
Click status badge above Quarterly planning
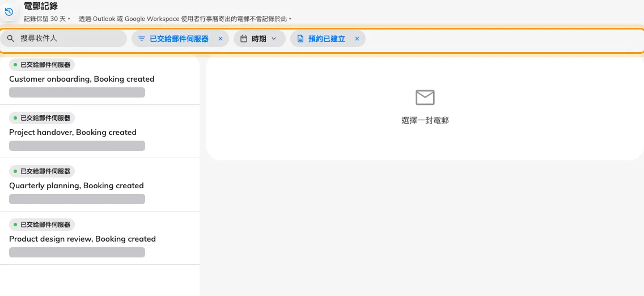(42, 171)
